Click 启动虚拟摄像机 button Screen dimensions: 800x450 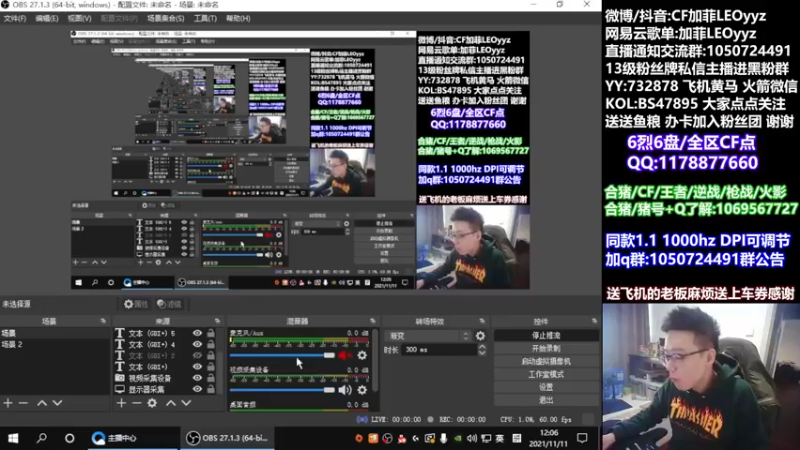click(x=546, y=361)
